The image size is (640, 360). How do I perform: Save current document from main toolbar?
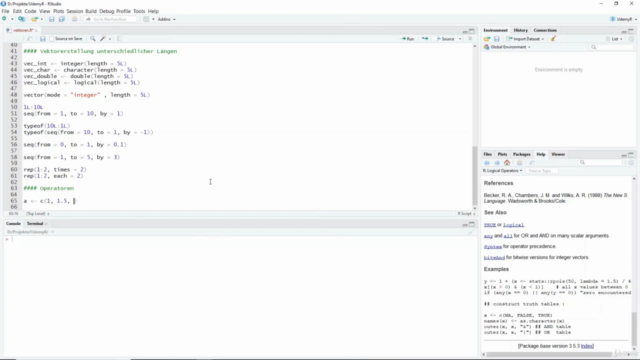(51, 19)
